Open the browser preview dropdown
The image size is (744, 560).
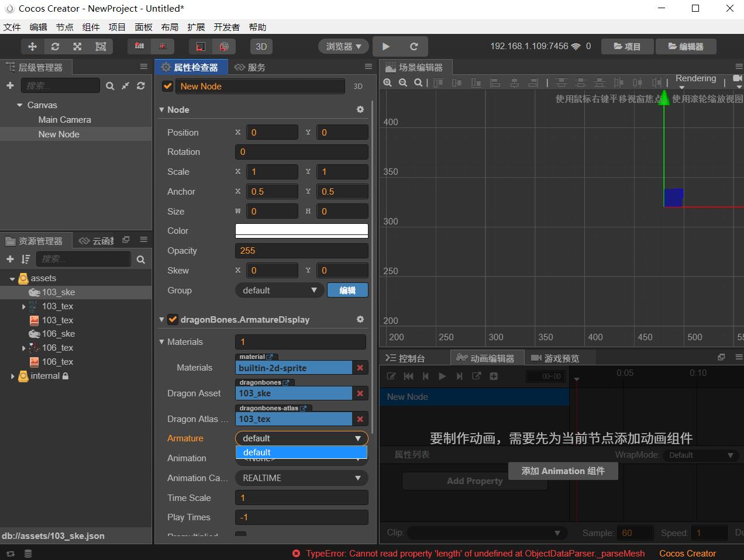pos(343,47)
